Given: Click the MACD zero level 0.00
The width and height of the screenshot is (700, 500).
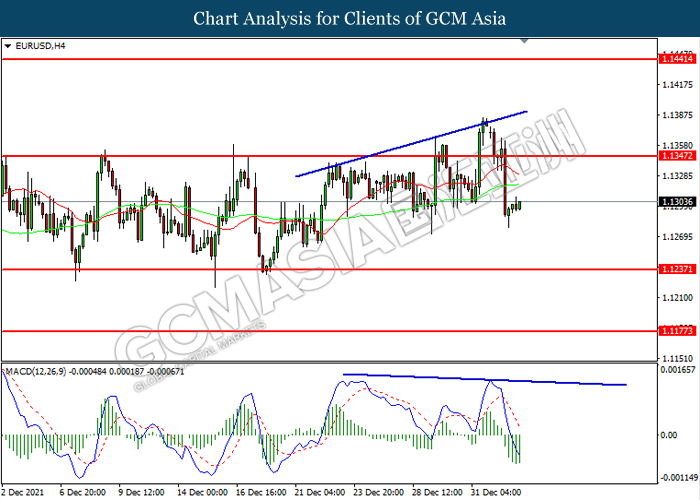Looking at the screenshot, I should 668,435.
